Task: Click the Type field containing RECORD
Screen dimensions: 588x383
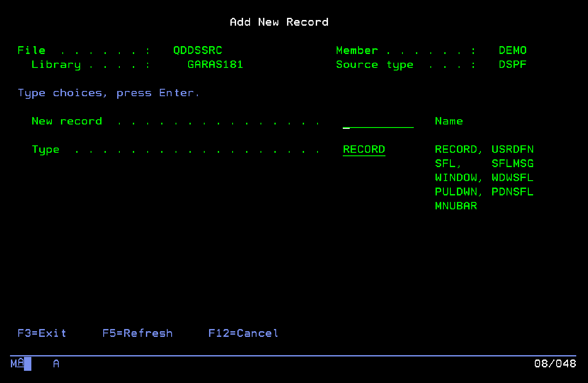Action: [364, 150]
